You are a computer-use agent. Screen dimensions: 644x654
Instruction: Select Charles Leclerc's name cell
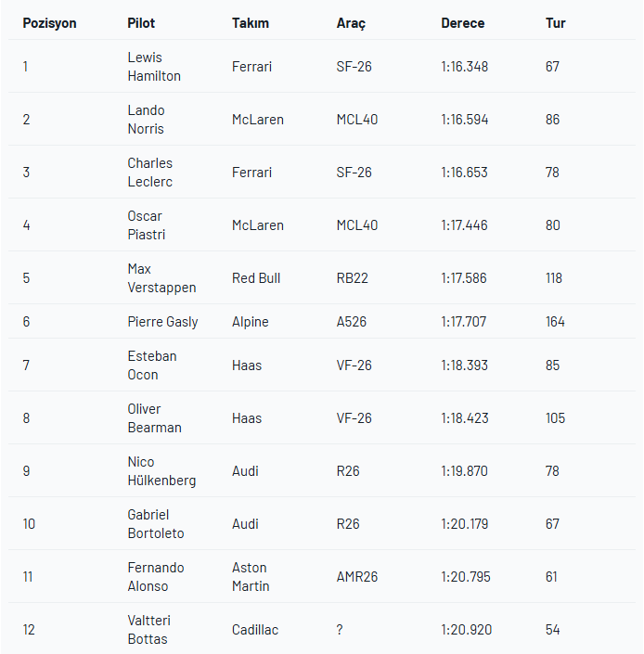pyautogui.click(x=150, y=173)
